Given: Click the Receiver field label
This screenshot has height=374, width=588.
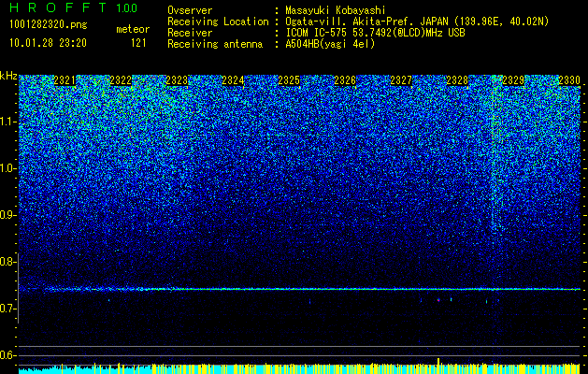Looking at the screenshot, I should [x=190, y=33].
